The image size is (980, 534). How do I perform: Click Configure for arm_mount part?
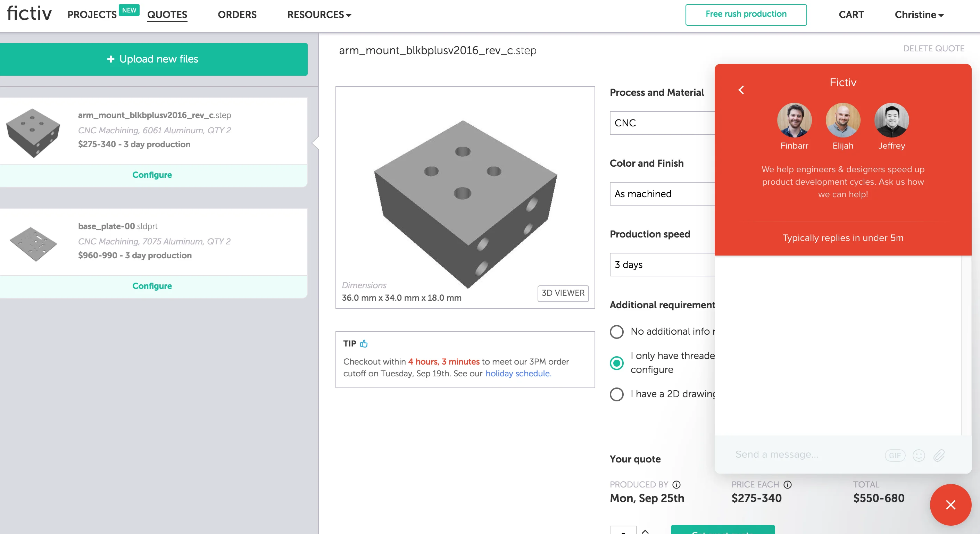point(152,175)
